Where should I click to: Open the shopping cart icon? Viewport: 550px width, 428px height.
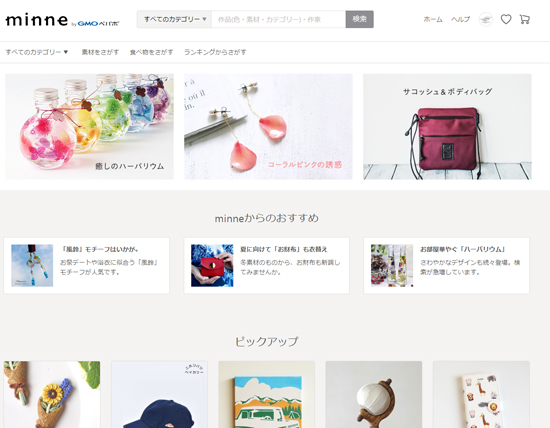coord(524,19)
